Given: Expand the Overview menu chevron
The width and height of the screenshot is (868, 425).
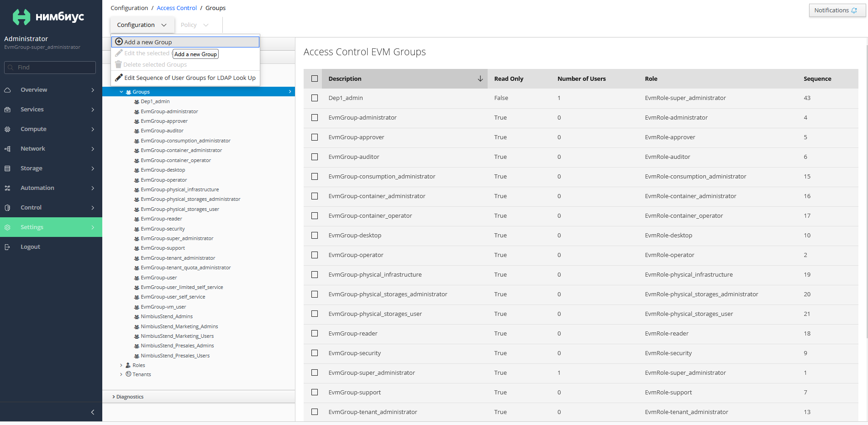Looking at the screenshot, I should coord(93,90).
